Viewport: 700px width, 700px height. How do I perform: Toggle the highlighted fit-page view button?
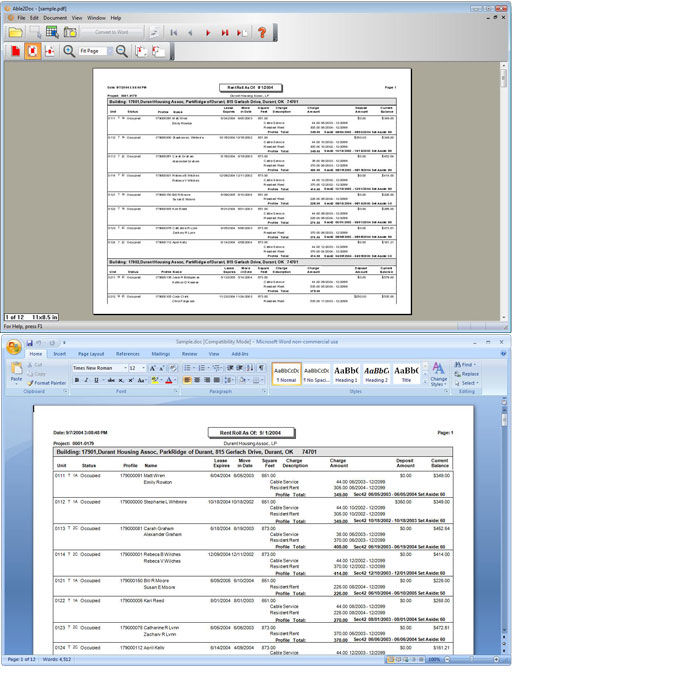click(x=33, y=51)
